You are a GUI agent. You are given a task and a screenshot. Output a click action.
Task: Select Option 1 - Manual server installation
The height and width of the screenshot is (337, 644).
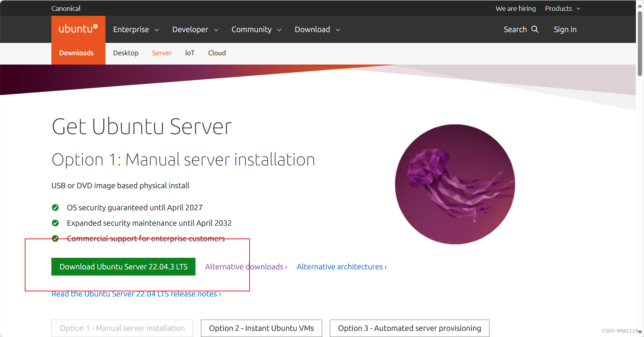pyautogui.click(x=122, y=328)
